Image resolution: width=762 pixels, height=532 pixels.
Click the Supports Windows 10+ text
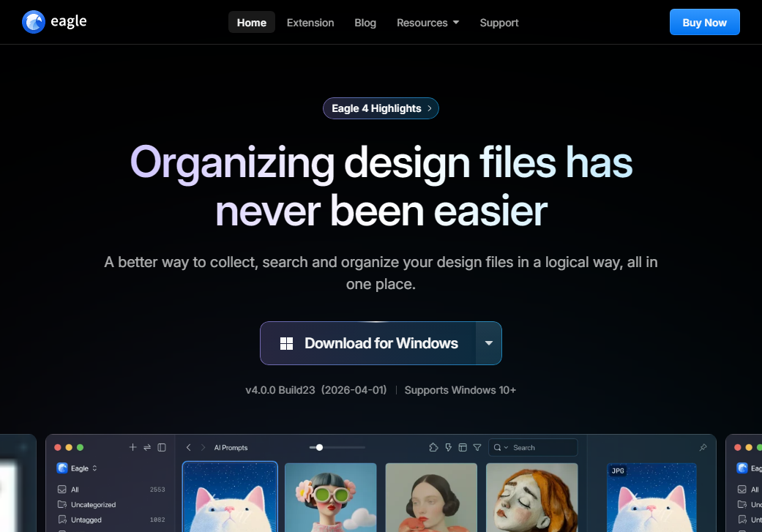460,390
